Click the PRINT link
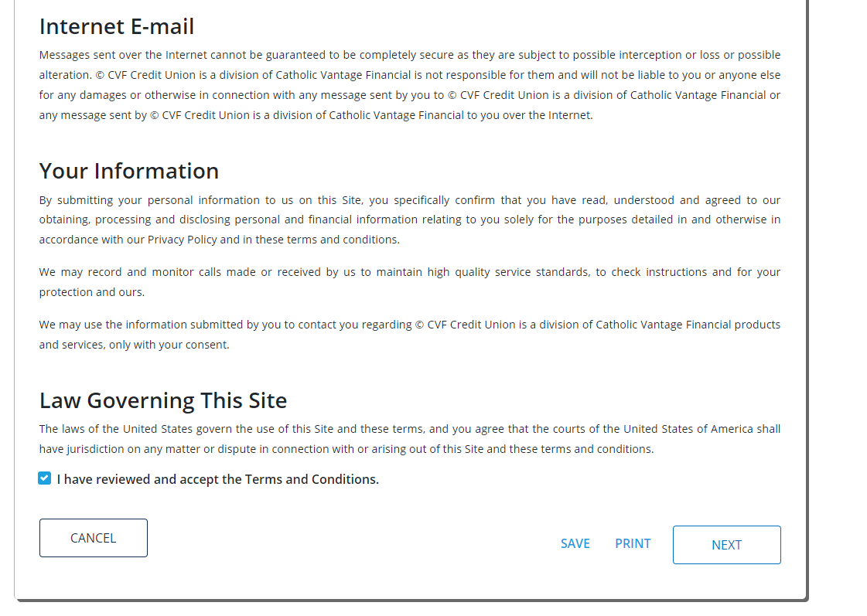The image size is (867, 616). 633,543
